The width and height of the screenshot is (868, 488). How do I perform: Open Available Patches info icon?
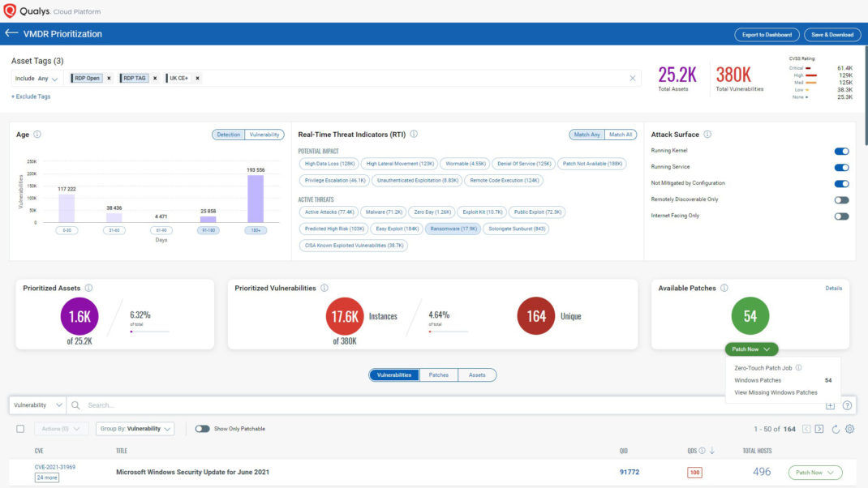coord(724,288)
